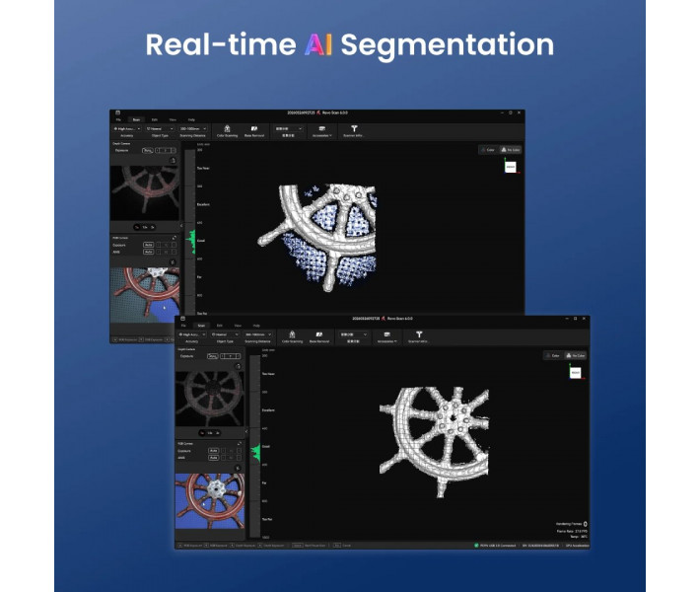Click depth camera preview in back window
Viewport: 700px width, 592px height.
[145, 192]
